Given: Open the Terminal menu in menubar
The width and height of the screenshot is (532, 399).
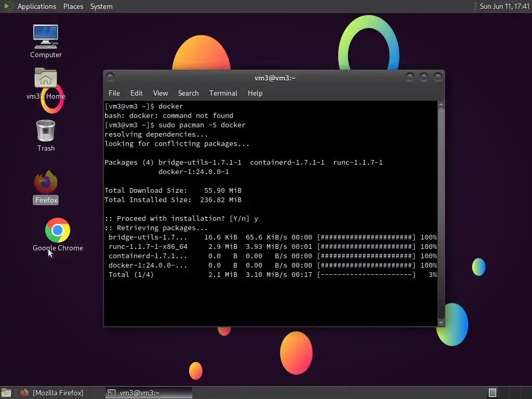Looking at the screenshot, I should (223, 93).
